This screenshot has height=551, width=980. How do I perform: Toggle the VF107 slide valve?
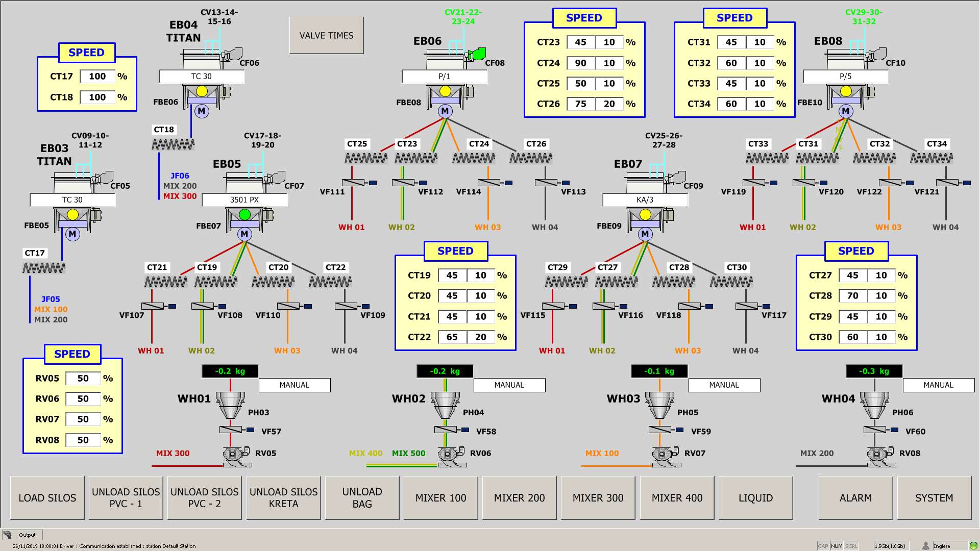(x=153, y=306)
